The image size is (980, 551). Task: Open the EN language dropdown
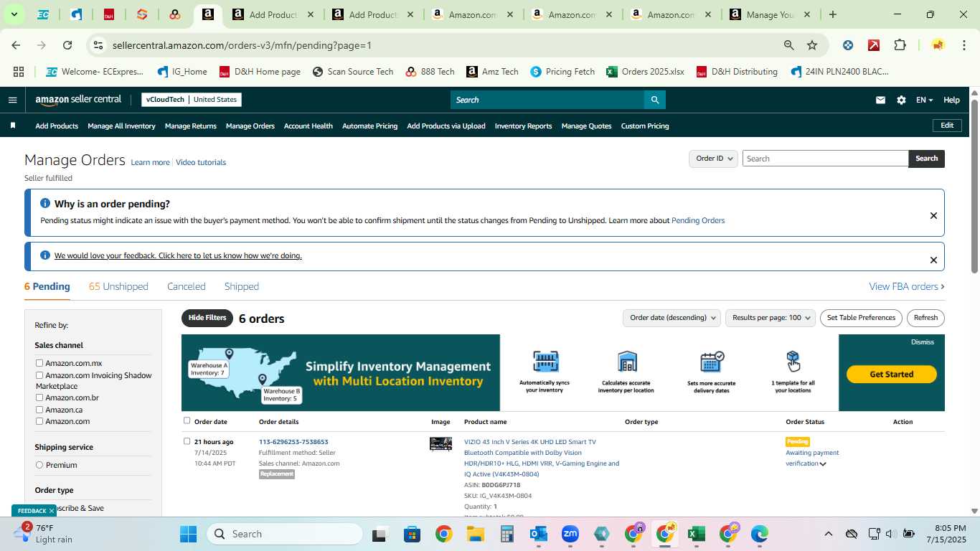(925, 100)
